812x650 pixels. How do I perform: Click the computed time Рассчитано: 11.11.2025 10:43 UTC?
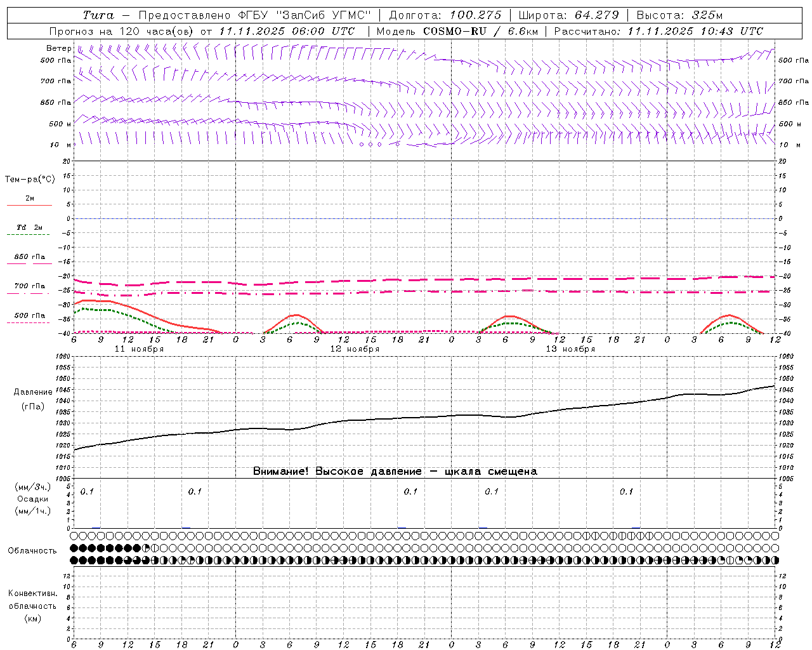658,31
